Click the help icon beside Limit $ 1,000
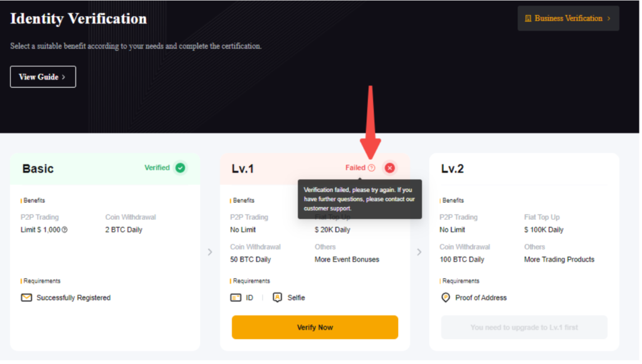Screen dimensions: 642x364 (65, 230)
